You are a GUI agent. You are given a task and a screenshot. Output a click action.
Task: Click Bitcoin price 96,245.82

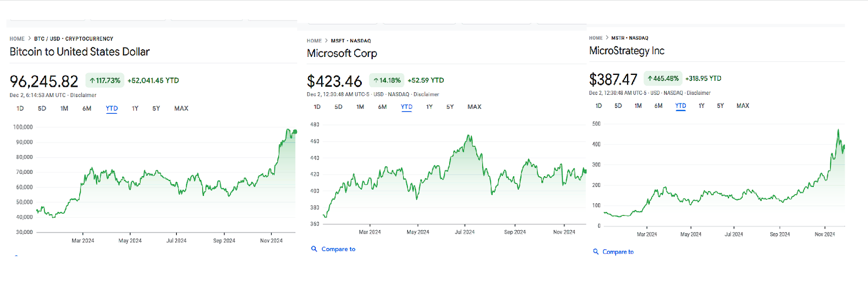click(x=44, y=81)
